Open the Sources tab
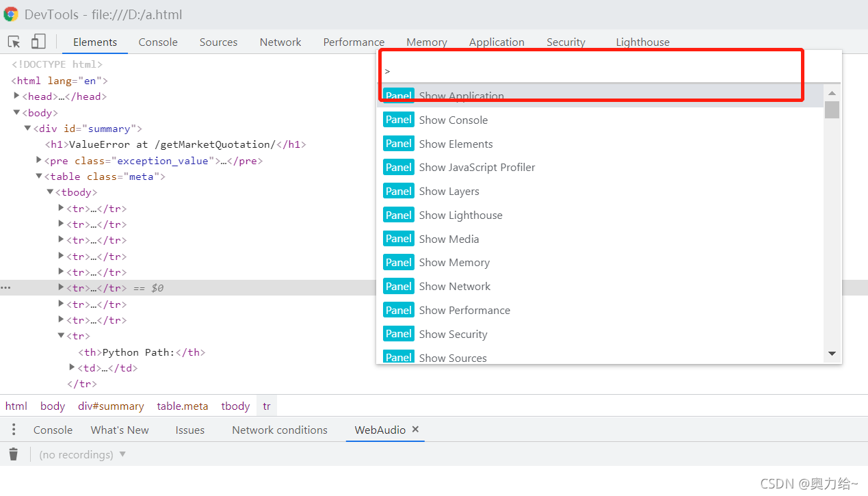The image size is (868, 496). (x=218, y=42)
